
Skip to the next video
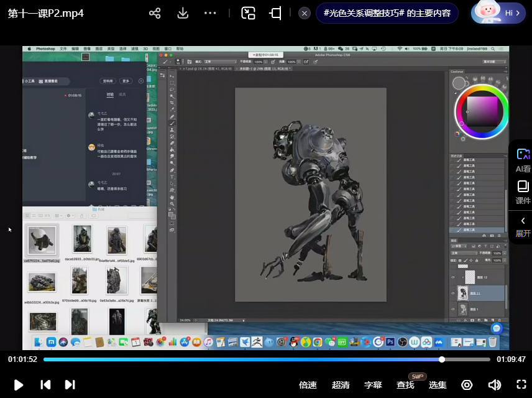(70, 385)
